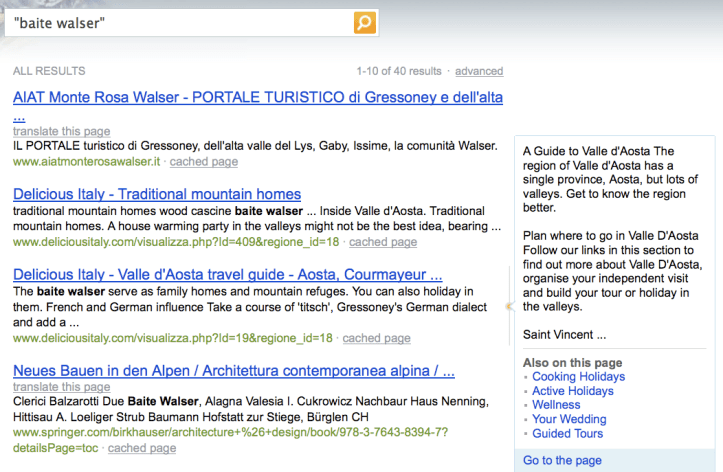
Task: Open Delicious Italy Traditional mountain homes result
Action: pos(157,194)
